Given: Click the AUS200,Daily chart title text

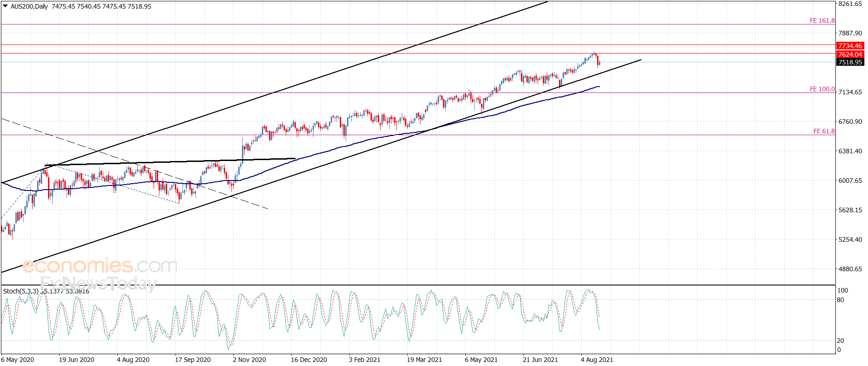Looking at the screenshot, I should click(x=29, y=6).
